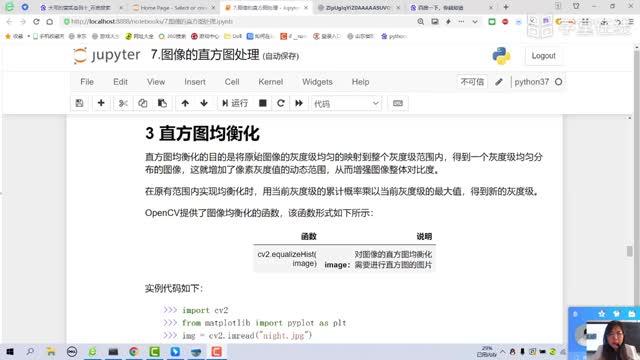
Task: Click the browser forward arrow
Action: pyautogui.click(x=22, y=22)
